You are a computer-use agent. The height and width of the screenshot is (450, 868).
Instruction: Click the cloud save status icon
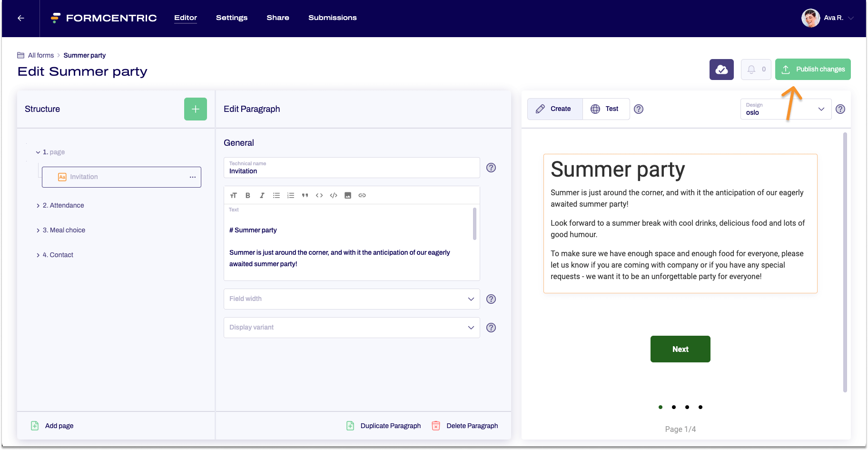tap(721, 70)
